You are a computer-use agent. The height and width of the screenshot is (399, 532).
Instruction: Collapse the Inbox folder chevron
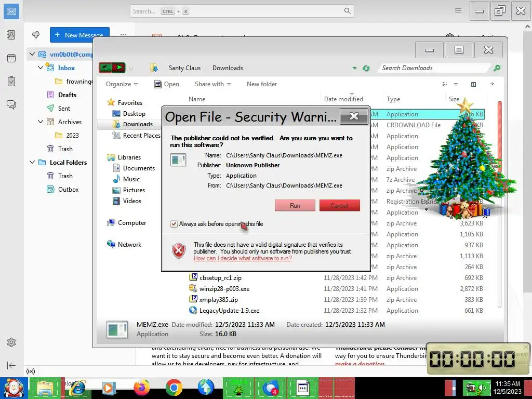(41, 68)
